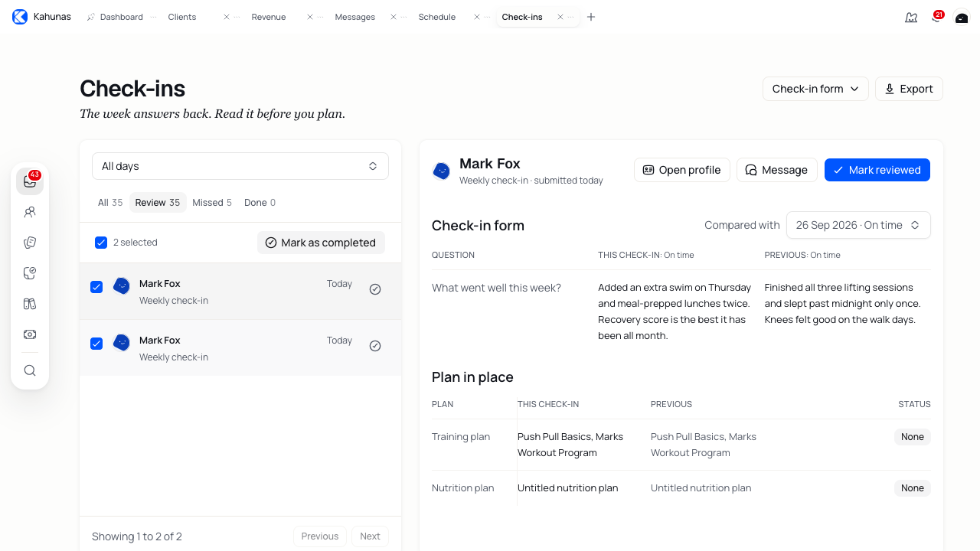
Task: Click the Message button
Action: pyautogui.click(x=777, y=170)
